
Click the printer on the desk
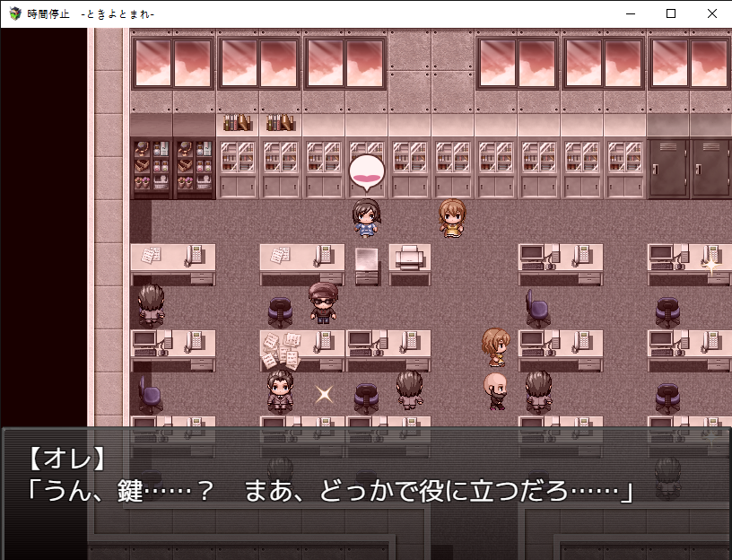(409, 258)
